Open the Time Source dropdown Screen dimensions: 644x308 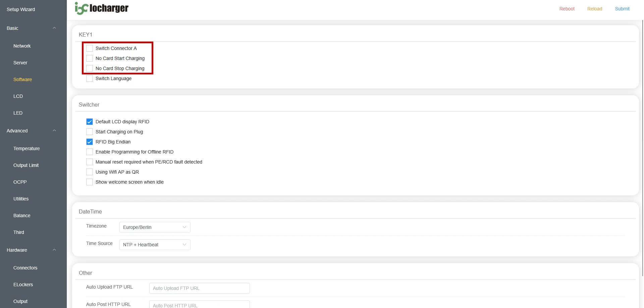[x=155, y=245]
